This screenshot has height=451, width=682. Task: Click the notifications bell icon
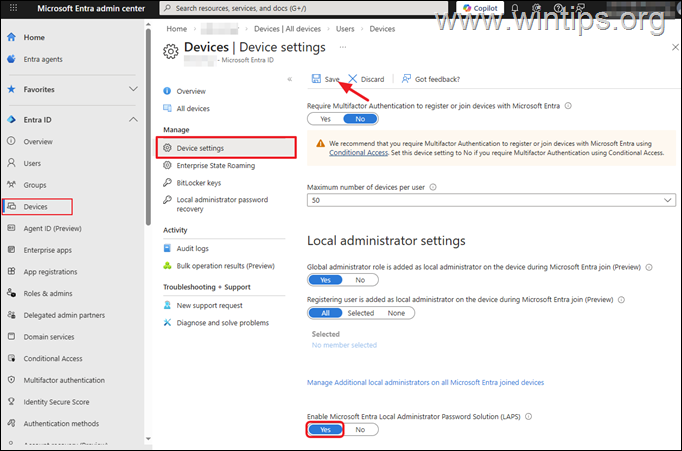(x=515, y=8)
